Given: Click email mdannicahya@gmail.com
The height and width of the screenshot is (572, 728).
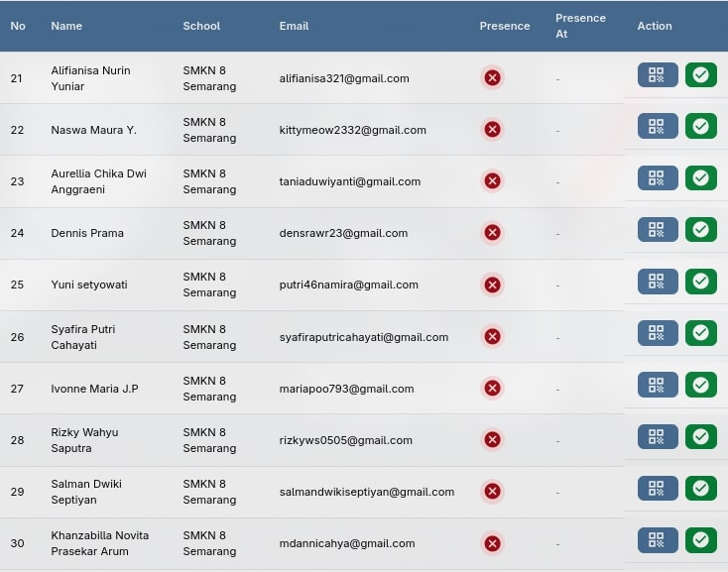Looking at the screenshot, I should click(346, 543).
